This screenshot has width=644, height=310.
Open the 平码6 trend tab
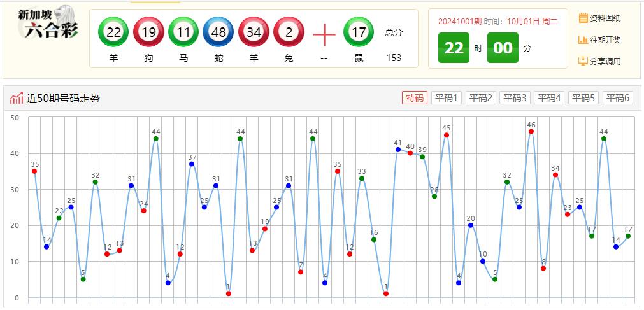617,97
